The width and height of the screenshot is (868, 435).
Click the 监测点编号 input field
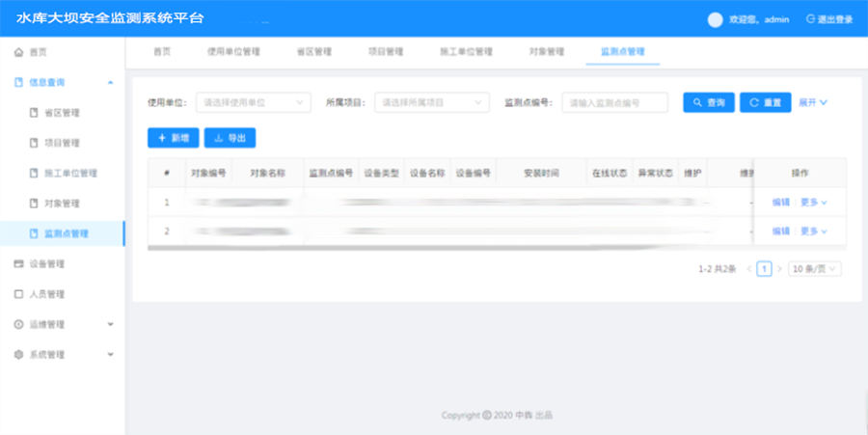point(614,102)
